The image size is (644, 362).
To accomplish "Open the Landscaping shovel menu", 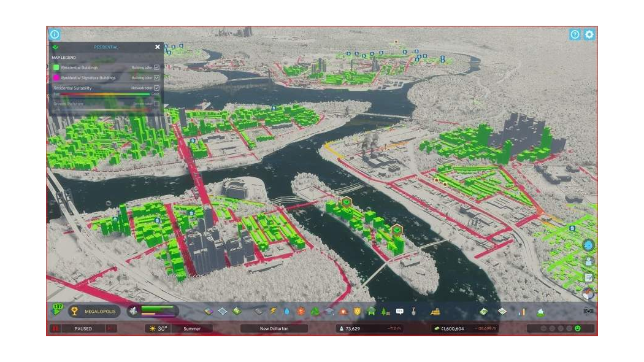I will [x=413, y=312].
